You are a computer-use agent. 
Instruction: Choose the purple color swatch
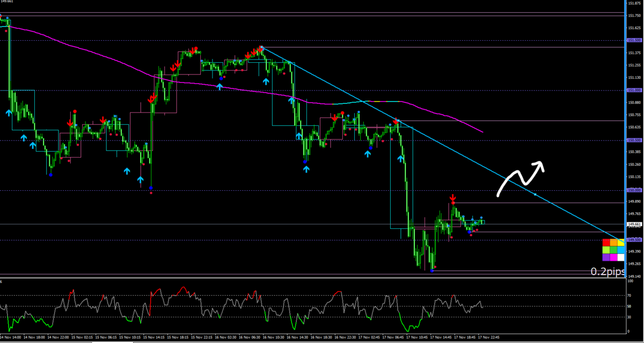pyautogui.click(x=606, y=257)
